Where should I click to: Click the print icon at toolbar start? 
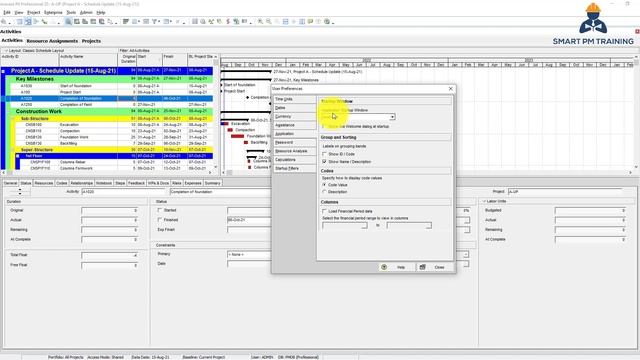[x=4, y=22]
